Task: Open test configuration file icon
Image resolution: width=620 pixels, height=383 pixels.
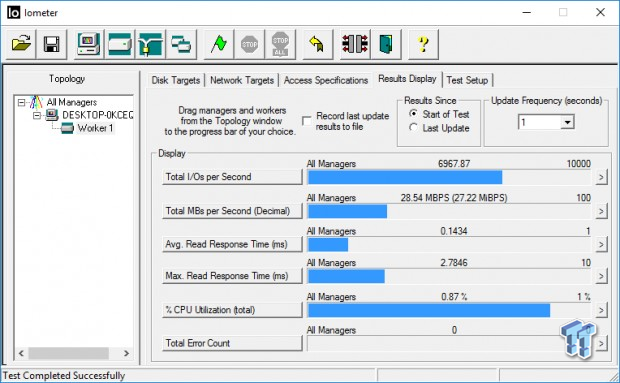Action: coord(21,44)
